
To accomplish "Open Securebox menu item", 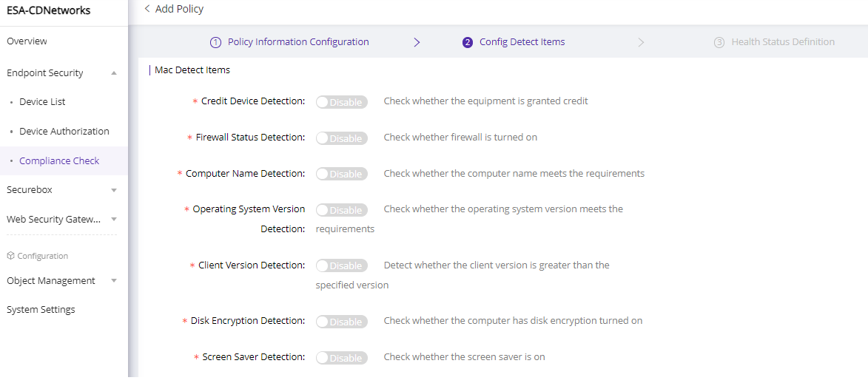I will [x=30, y=190].
